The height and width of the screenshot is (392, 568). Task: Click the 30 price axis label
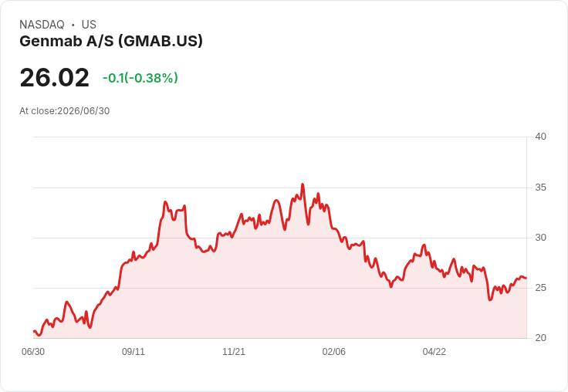tap(541, 238)
